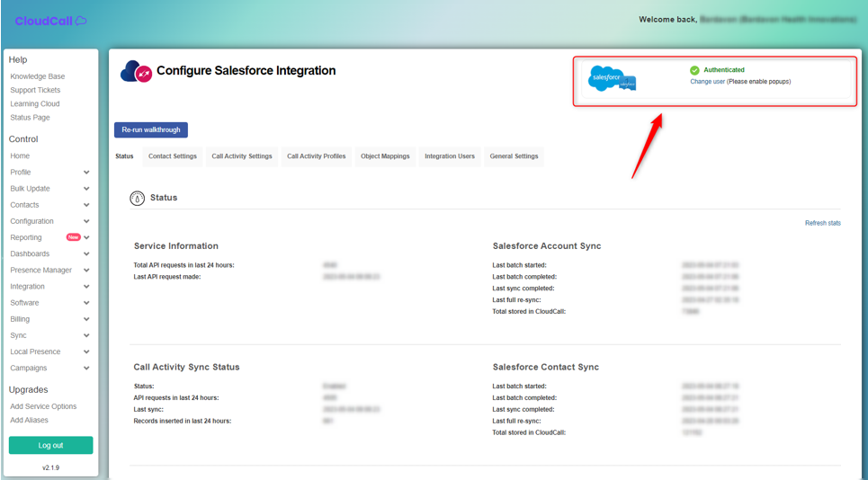
Task: Select Contacts in the sidebar
Action: point(24,205)
